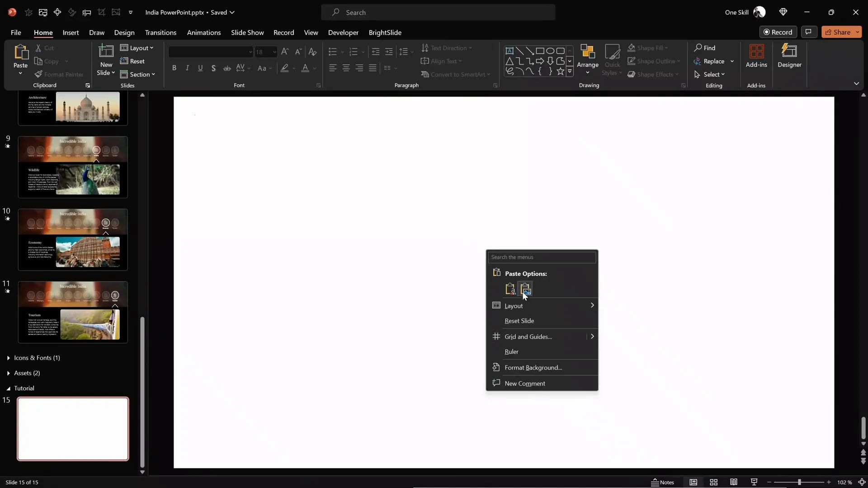Open the Designer pane
This screenshot has width=868, height=488.
point(789,56)
